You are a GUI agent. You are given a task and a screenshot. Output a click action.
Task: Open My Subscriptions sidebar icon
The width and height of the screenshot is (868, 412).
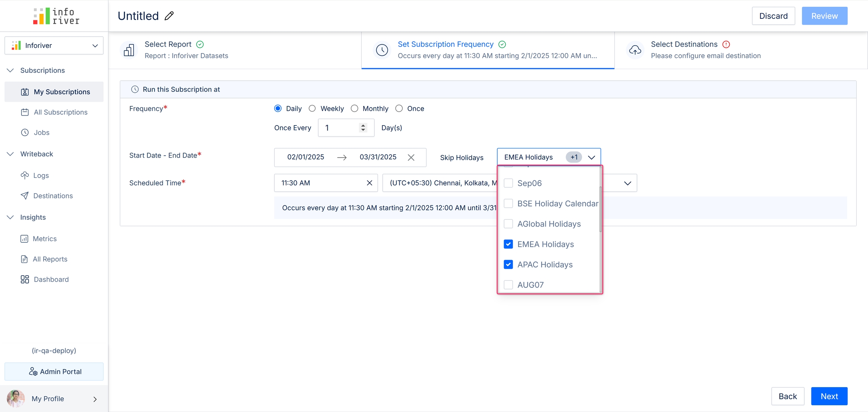pos(25,92)
